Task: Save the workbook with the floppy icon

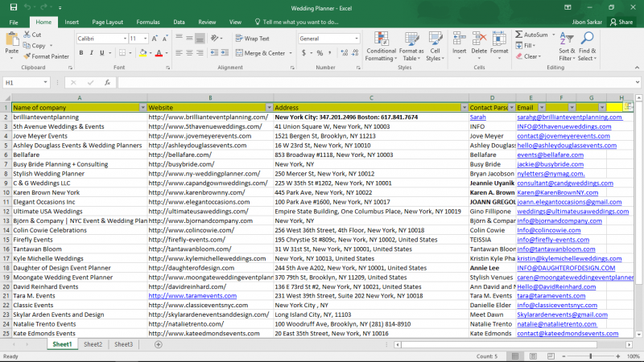Action: (x=14, y=7)
